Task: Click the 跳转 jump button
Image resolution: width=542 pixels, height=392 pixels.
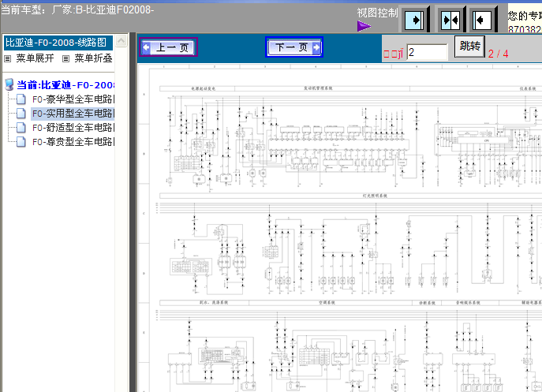Action: [469, 47]
